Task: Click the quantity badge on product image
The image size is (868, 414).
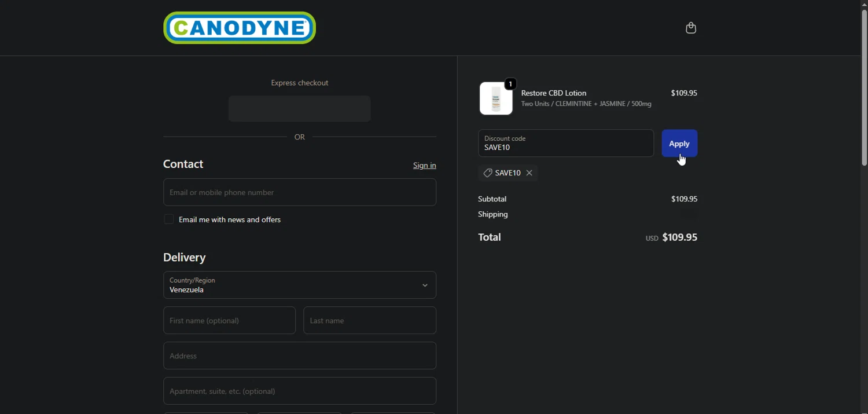Action: 510,85
